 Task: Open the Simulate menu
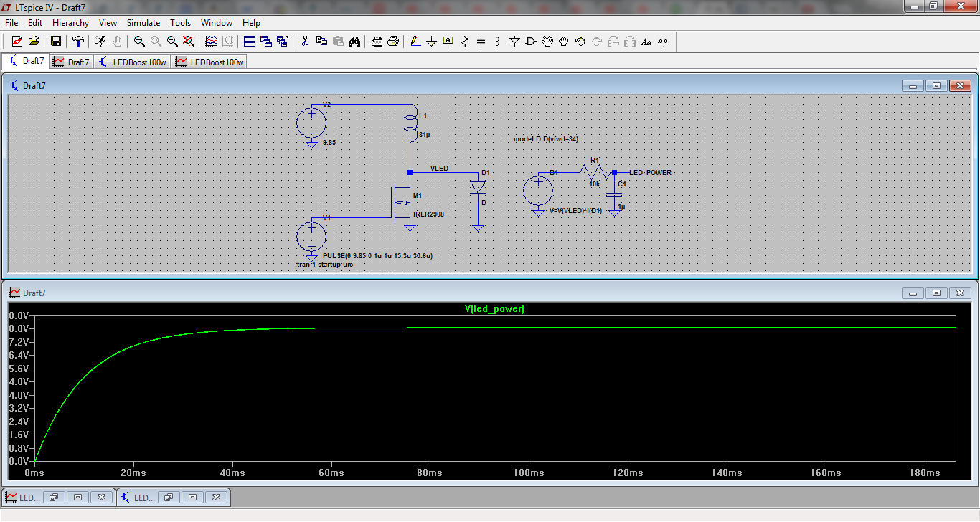143,23
